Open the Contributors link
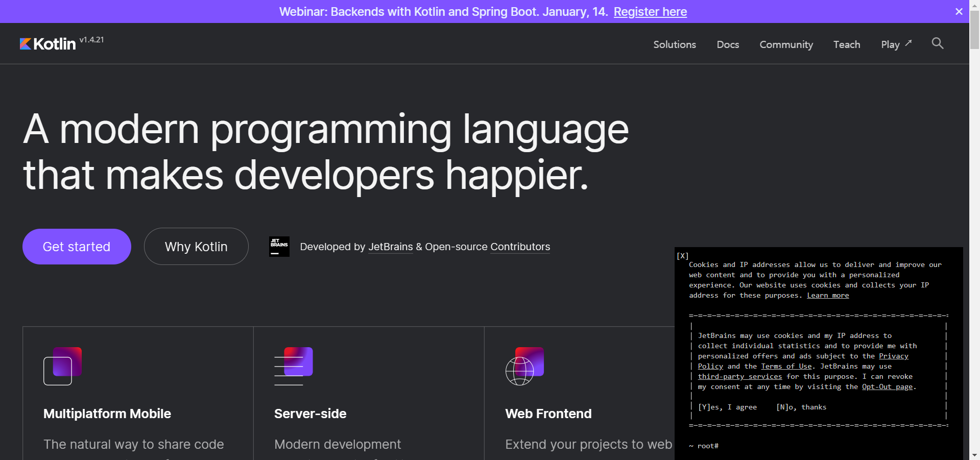The width and height of the screenshot is (980, 460). pyautogui.click(x=520, y=247)
